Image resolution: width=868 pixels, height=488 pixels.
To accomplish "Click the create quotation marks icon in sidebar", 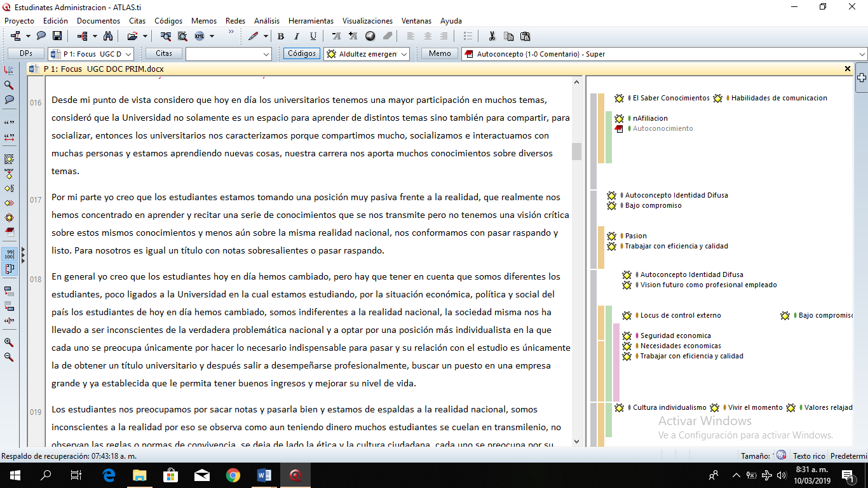I will [9, 122].
